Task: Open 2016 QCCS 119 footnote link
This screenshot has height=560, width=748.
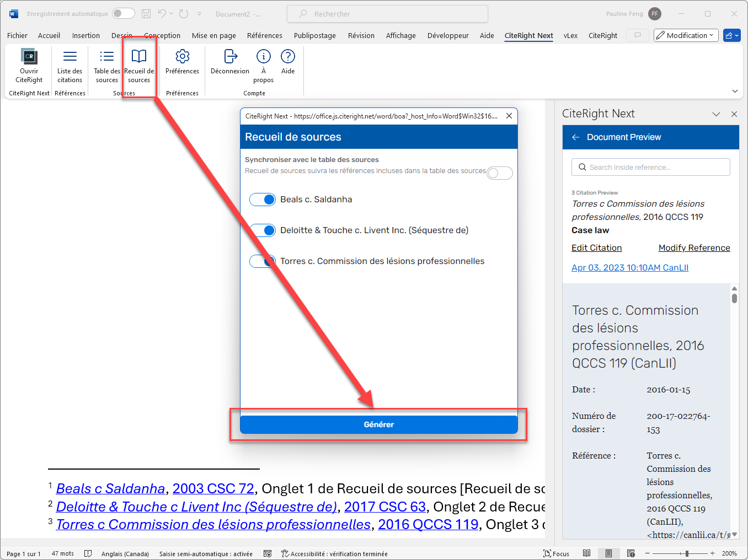Action: (428, 524)
